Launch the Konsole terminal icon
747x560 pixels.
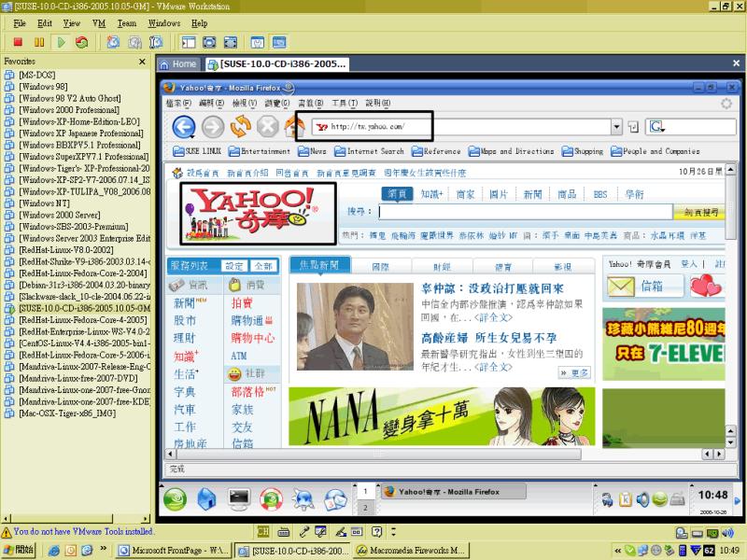[239, 498]
